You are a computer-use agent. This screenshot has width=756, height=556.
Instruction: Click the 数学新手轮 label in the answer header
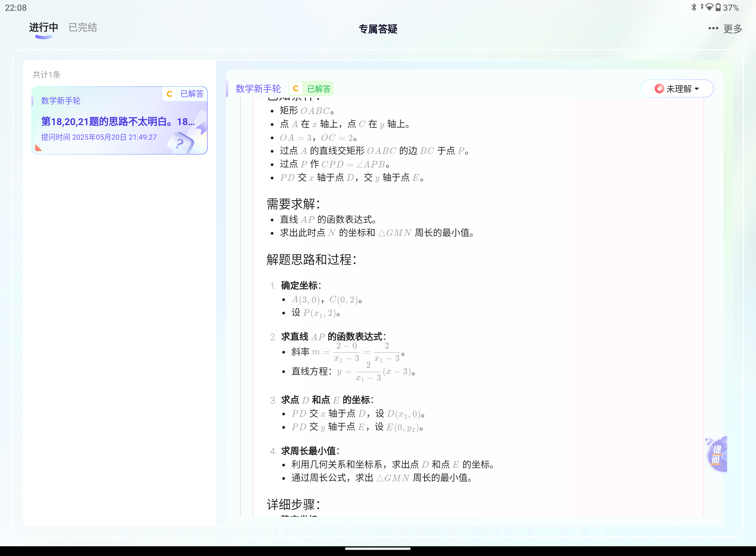click(258, 89)
